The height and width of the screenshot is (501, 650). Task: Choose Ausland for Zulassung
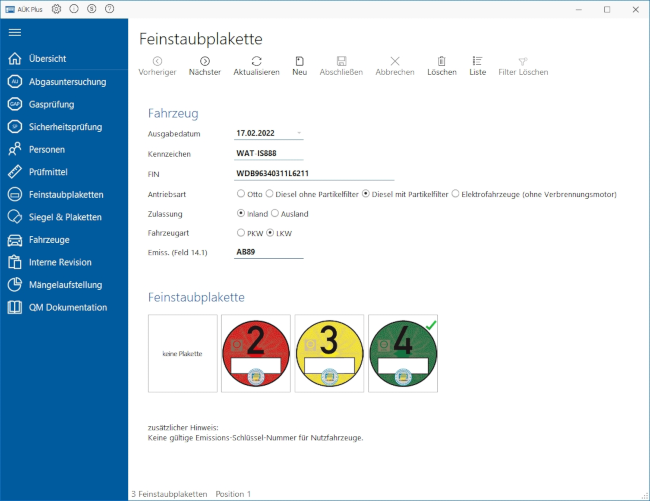click(276, 213)
